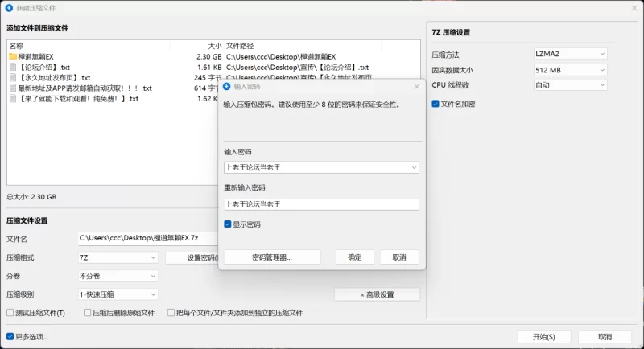644x349 pixels.
Task: Click the 【来了就能下载和观看 text file icon
Action: click(x=13, y=99)
